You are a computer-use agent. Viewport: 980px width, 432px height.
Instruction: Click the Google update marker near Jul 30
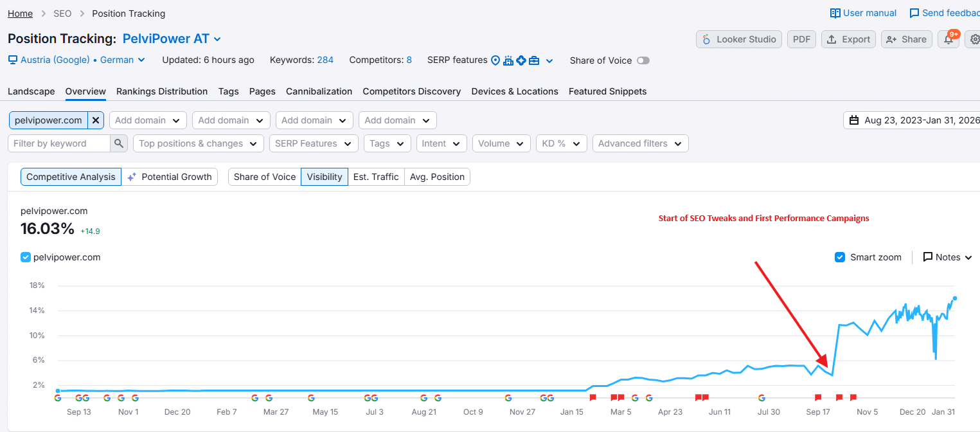762,398
